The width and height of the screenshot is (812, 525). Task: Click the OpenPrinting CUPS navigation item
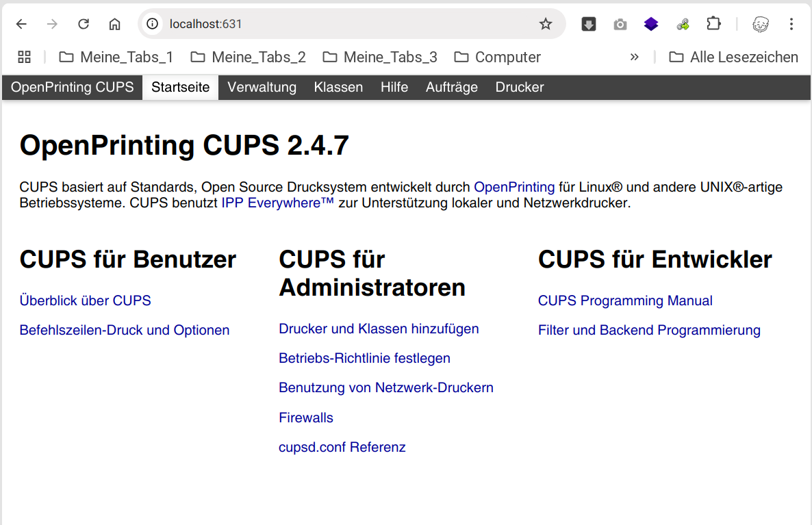coord(72,87)
